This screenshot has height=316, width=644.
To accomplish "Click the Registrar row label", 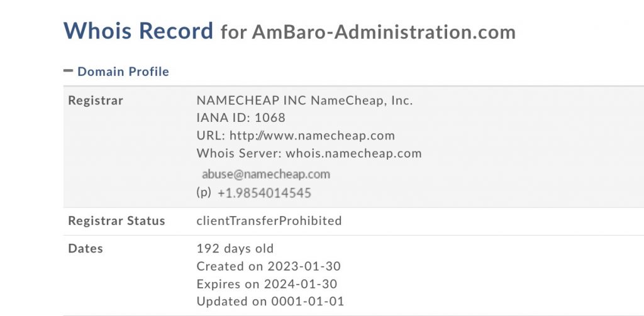I will tap(96, 101).
